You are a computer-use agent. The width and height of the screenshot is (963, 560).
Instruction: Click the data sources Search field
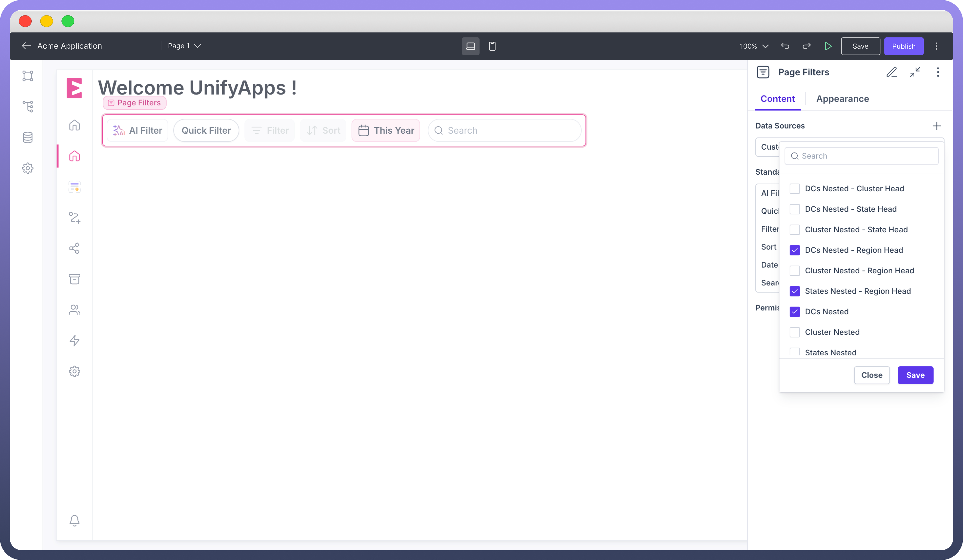pos(861,156)
